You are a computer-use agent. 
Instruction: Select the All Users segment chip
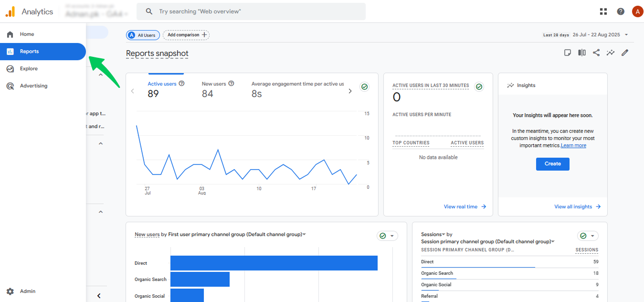click(x=143, y=35)
